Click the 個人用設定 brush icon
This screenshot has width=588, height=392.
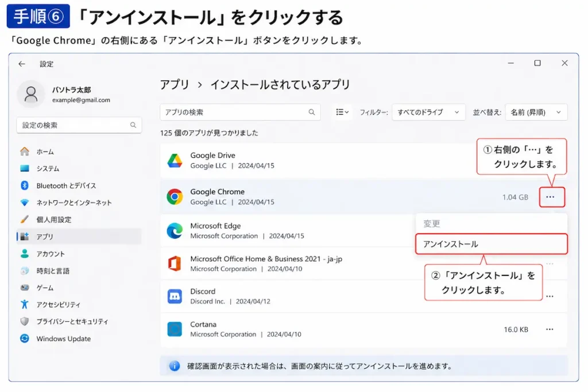point(25,219)
